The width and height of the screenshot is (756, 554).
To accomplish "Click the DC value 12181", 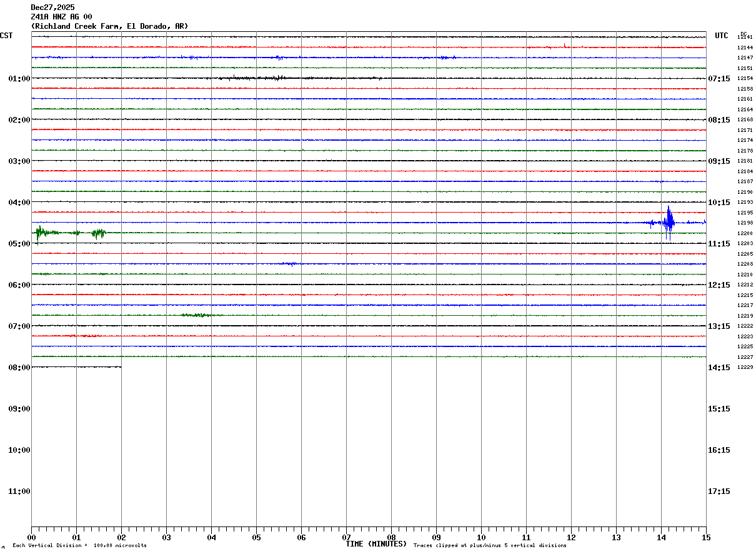I will [745, 161].
